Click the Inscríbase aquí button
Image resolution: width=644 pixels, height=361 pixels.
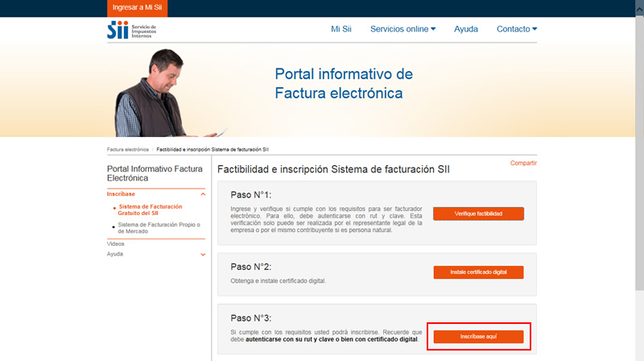click(x=478, y=337)
